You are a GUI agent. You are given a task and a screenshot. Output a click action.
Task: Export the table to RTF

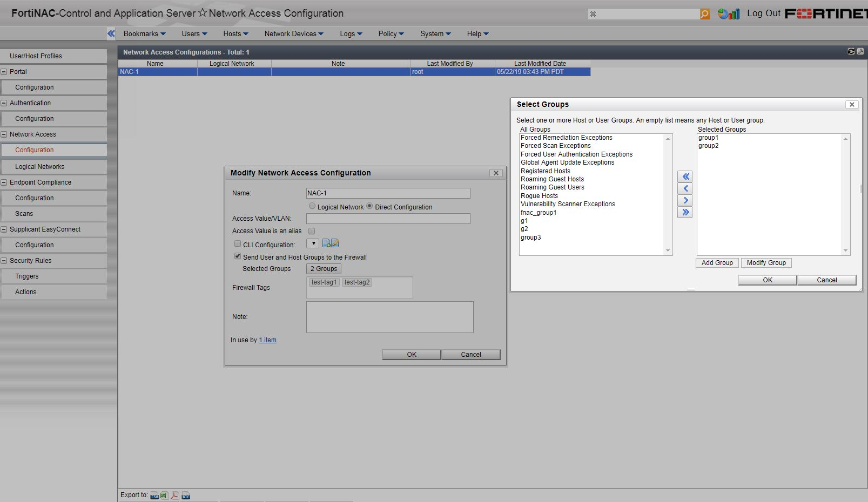coord(186,496)
